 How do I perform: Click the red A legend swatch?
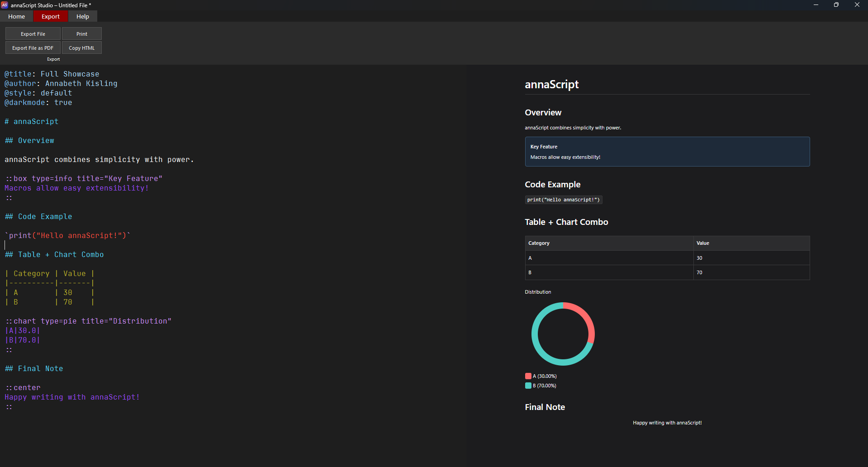(x=528, y=376)
